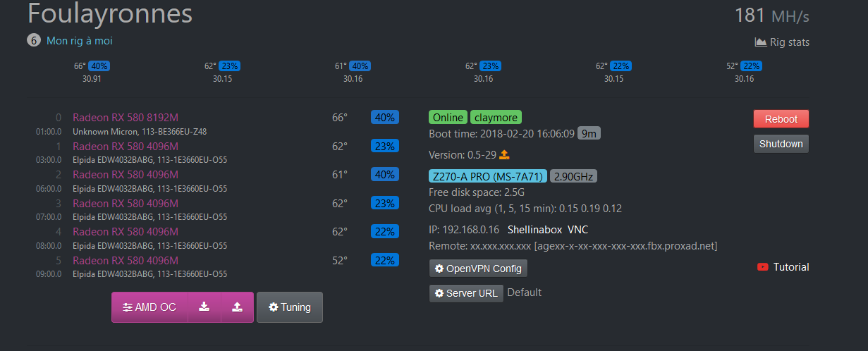Open the Rig stats chart icon
Screen dimensions: 868x351
point(760,42)
